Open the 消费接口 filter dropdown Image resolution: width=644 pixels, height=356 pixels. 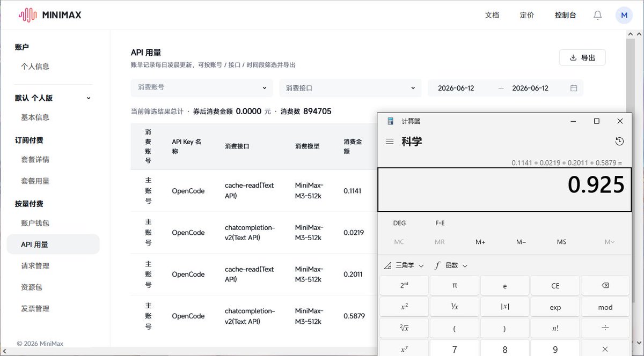[x=350, y=88]
